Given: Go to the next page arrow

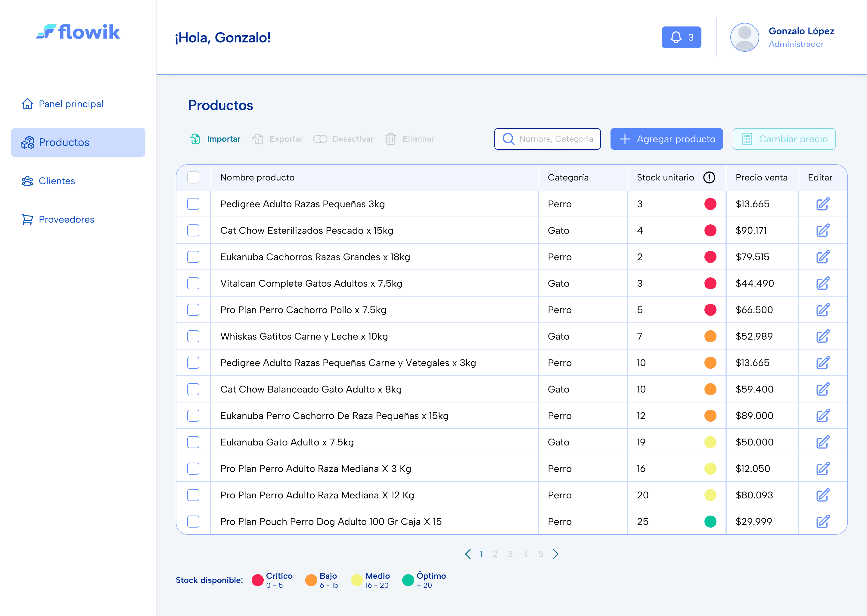Looking at the screenshot, I should 556,554.
